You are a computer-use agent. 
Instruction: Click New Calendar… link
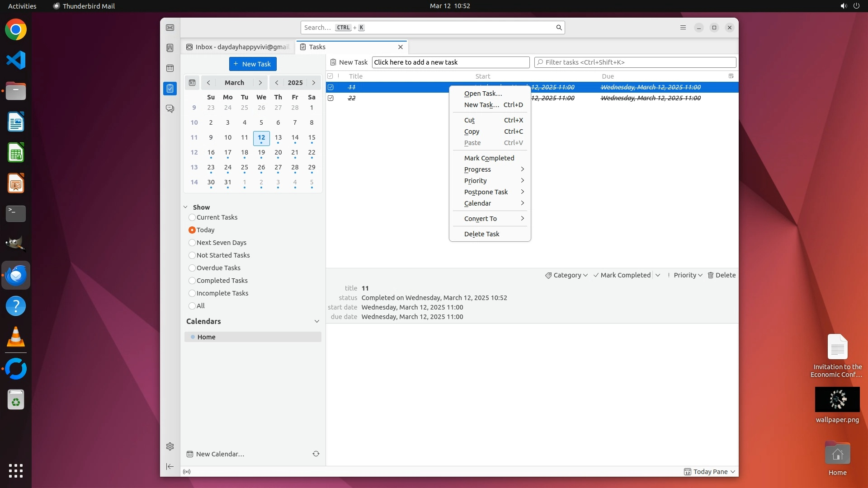click(220, 454)
